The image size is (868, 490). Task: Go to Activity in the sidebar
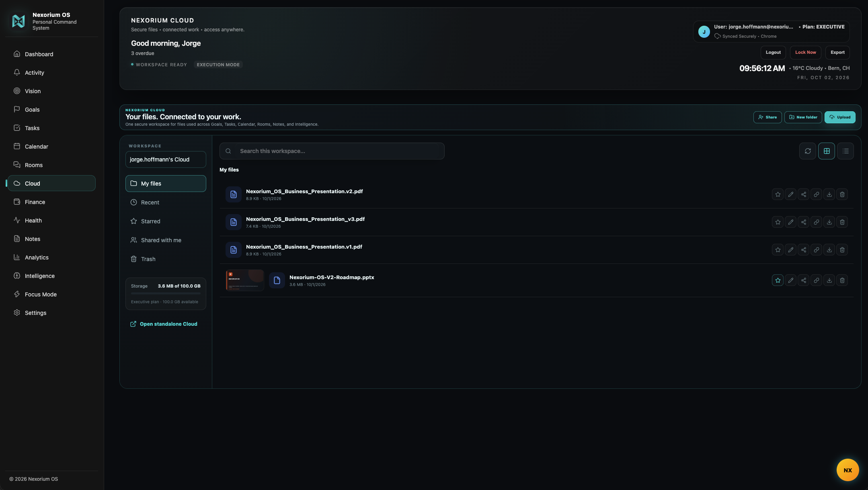pyautogui.click(x=51, y=73)
